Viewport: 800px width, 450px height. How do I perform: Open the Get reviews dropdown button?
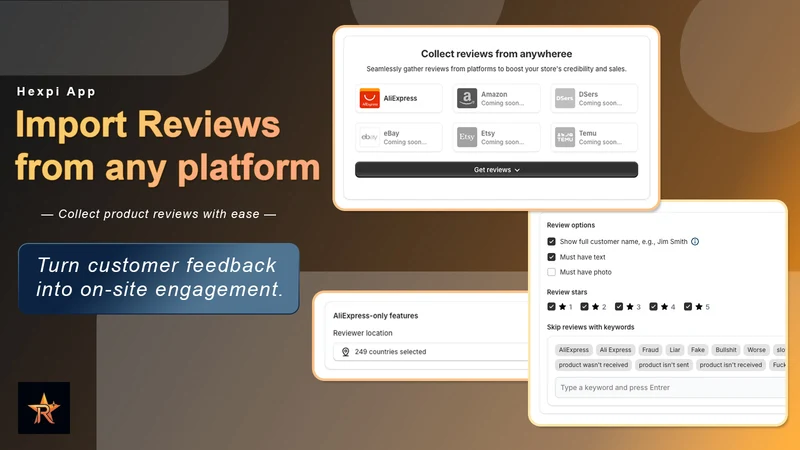click(x=496, y=169)
